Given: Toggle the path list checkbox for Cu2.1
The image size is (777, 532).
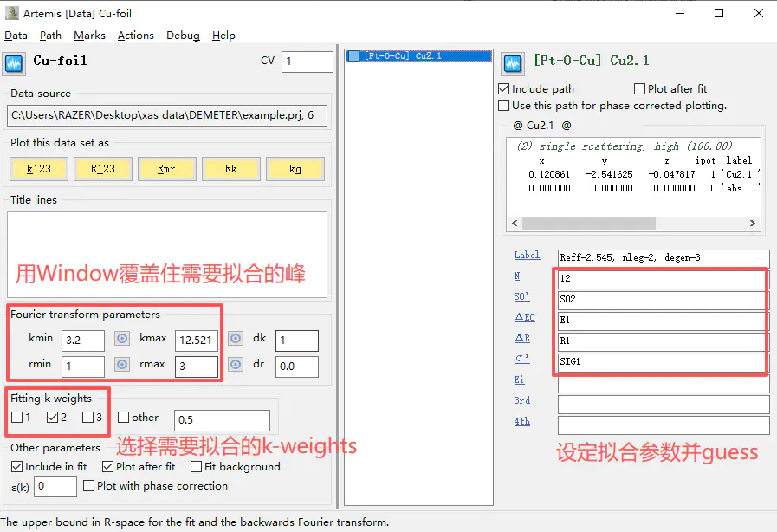Looking at the screenshot, I should [353, 55].
